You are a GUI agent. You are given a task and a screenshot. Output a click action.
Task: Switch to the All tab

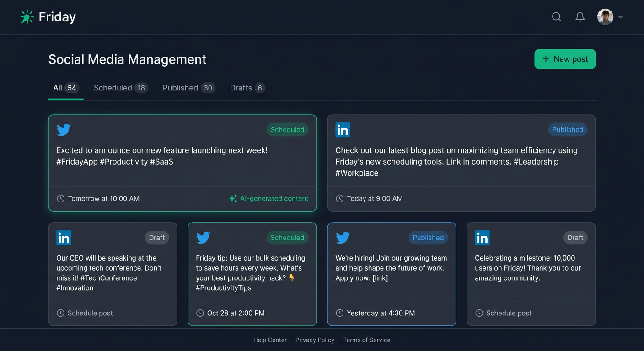(66, 88)
